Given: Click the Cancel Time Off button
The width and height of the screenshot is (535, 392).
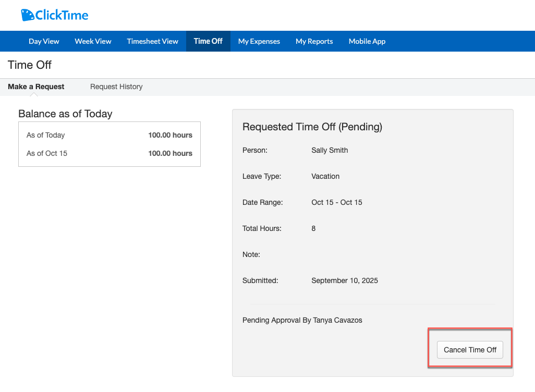Looking at the screenshot, I should 470,350.
